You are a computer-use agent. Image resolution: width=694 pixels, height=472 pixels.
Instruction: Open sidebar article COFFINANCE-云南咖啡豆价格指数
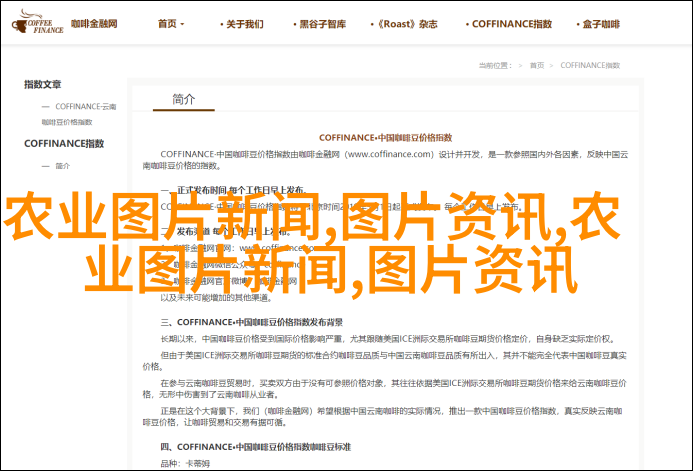click(79, 114)
